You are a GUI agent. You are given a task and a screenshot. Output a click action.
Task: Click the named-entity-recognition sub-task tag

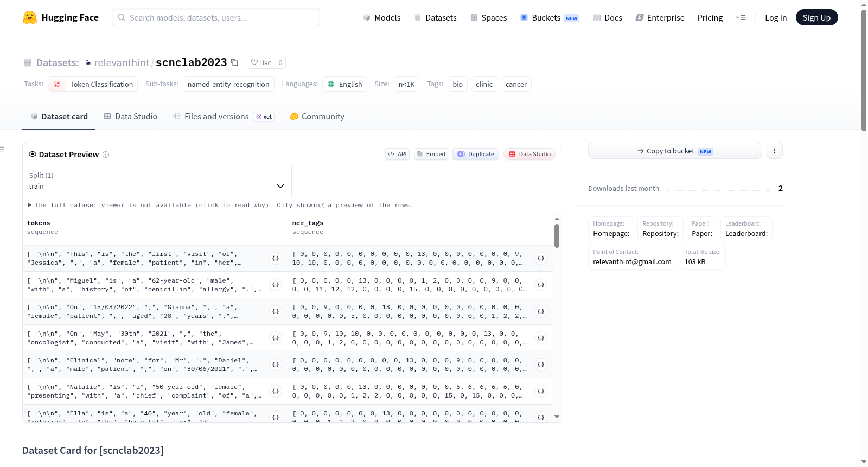click(228, 84)
